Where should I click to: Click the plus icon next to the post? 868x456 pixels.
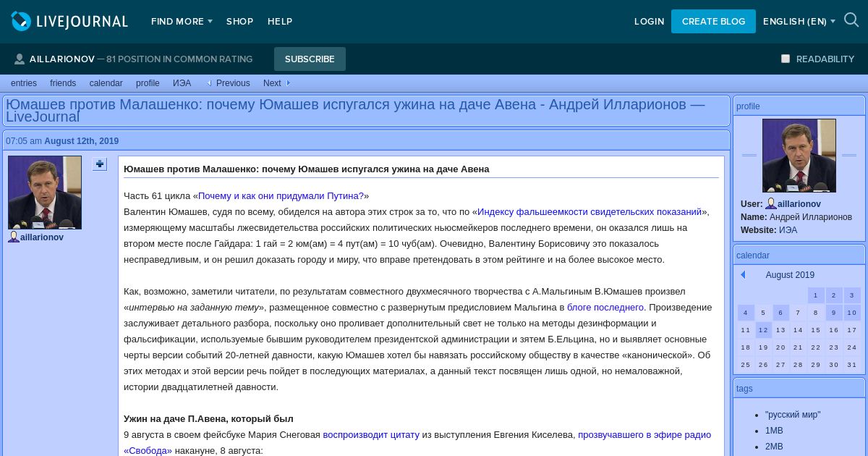coord(100,164)
